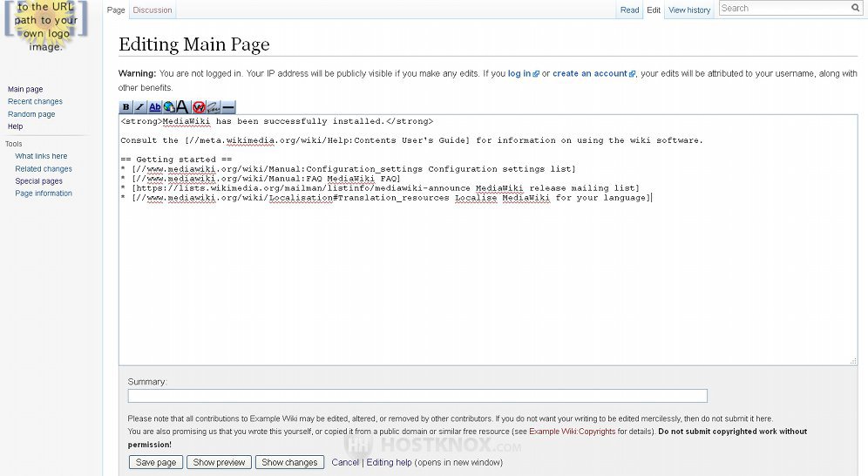Click the log in link
Image resolution: width=868 pixels, height=476 pixels.
pyautogui.click(x=519, y=73)
